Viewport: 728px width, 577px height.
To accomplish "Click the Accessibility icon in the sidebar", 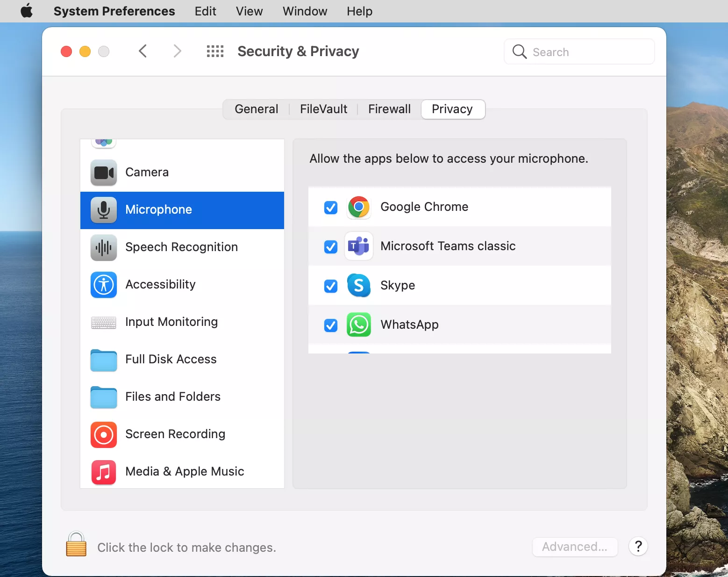I will coord(104,285).
